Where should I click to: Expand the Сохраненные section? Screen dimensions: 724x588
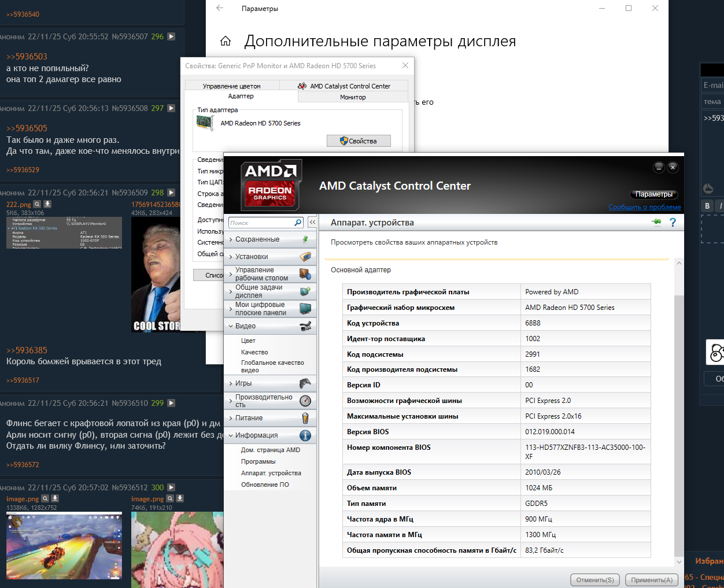270,239
